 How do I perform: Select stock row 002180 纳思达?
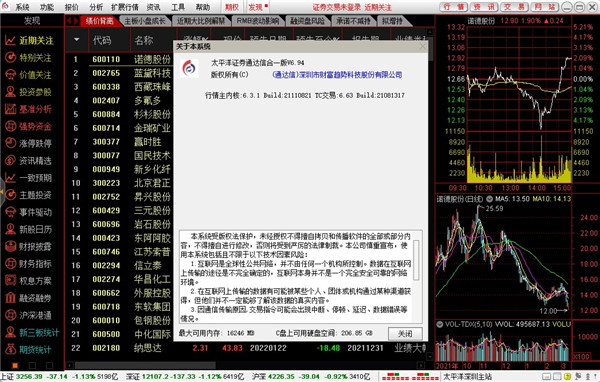(x=246, y=348)
